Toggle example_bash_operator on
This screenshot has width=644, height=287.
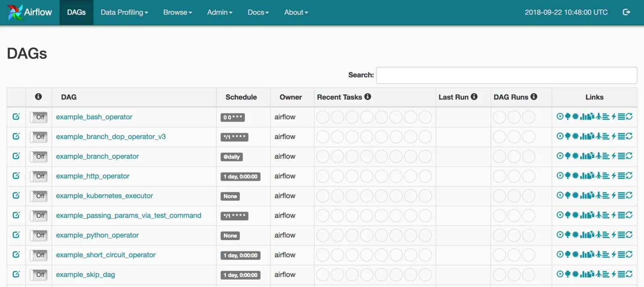coord(39,117)
